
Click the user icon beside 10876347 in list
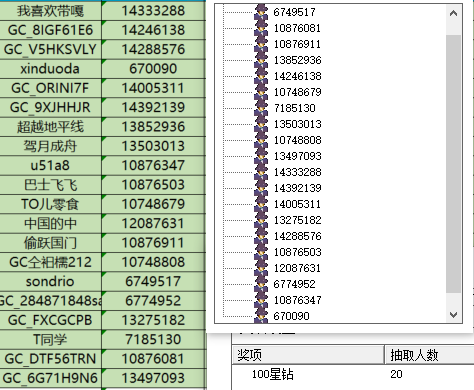[261, 300]
